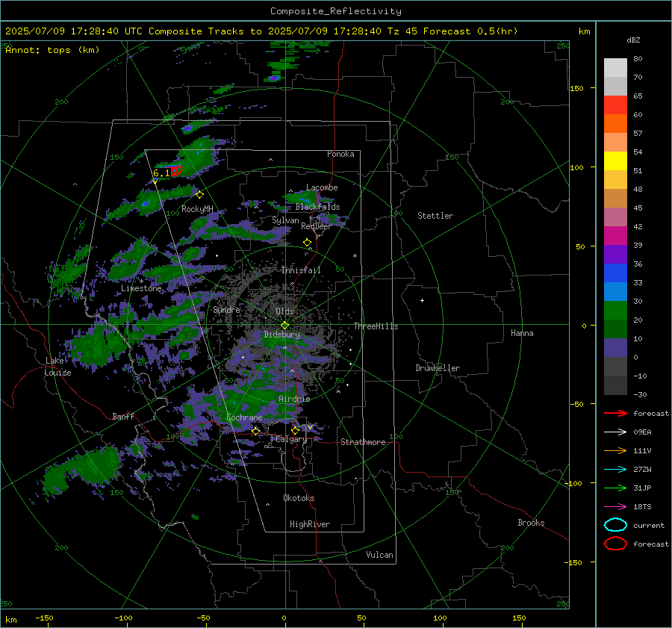The image size is (672, 628).
Task: Click the orange 57-60 dBZ swatch
Action: 615,123
